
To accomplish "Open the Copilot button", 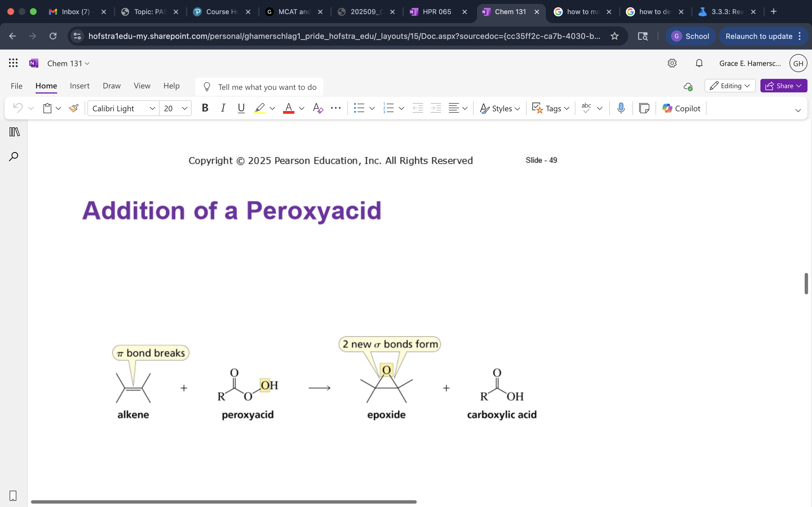I will coord(681,108).
